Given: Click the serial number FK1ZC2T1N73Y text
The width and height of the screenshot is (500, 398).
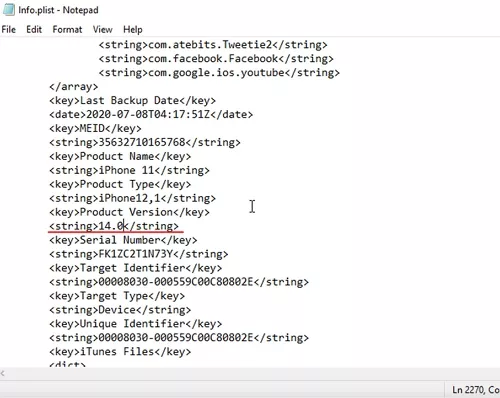Looking at the screenshot, I should pyautogui.click(x=136, y=254).
